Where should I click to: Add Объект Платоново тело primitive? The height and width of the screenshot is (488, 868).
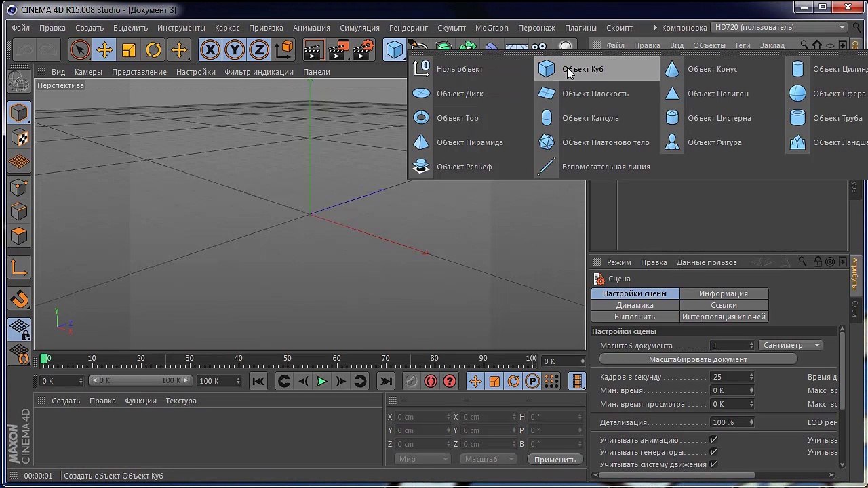pyautogui.click(x=596, y=142)
